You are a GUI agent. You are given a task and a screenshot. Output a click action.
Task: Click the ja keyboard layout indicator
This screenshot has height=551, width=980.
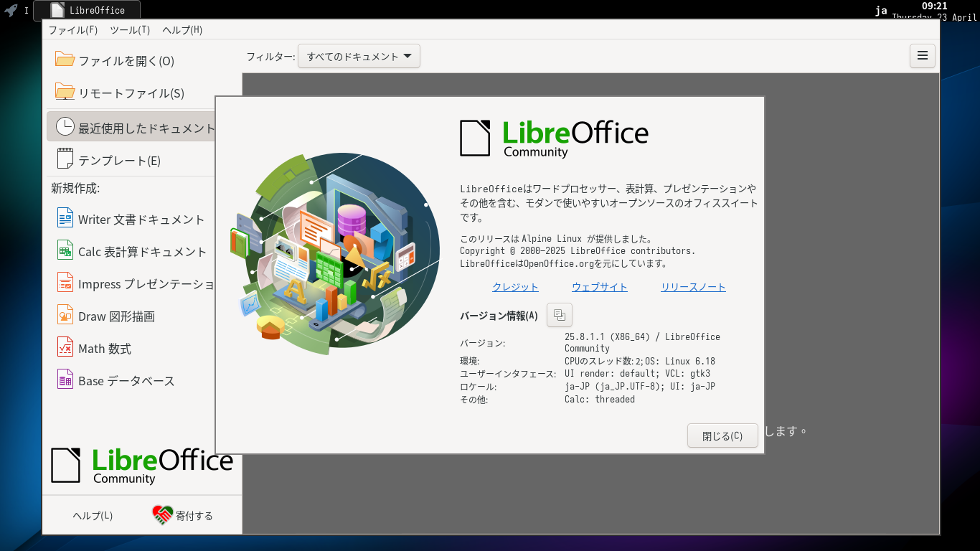tap(882, 10)
